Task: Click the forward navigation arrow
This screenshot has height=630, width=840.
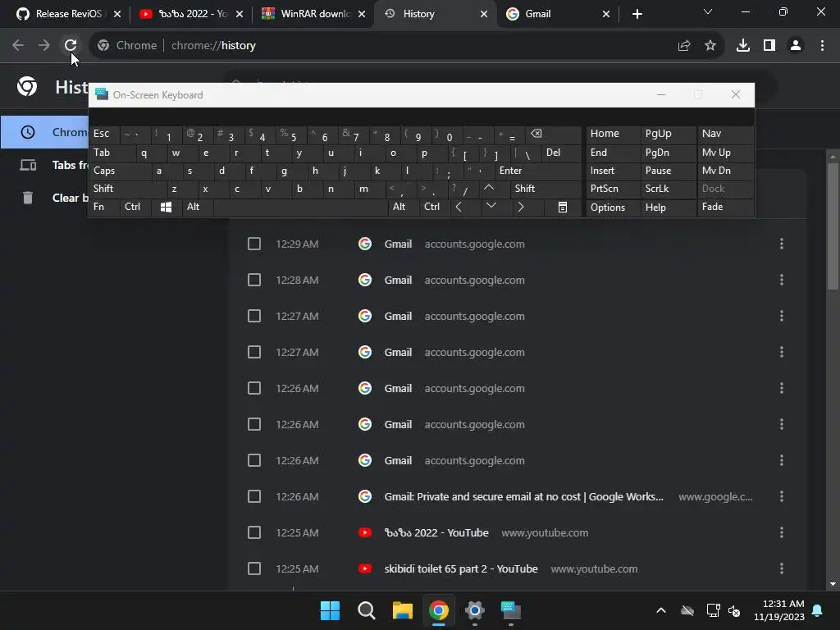Action: tap(44, 46)
